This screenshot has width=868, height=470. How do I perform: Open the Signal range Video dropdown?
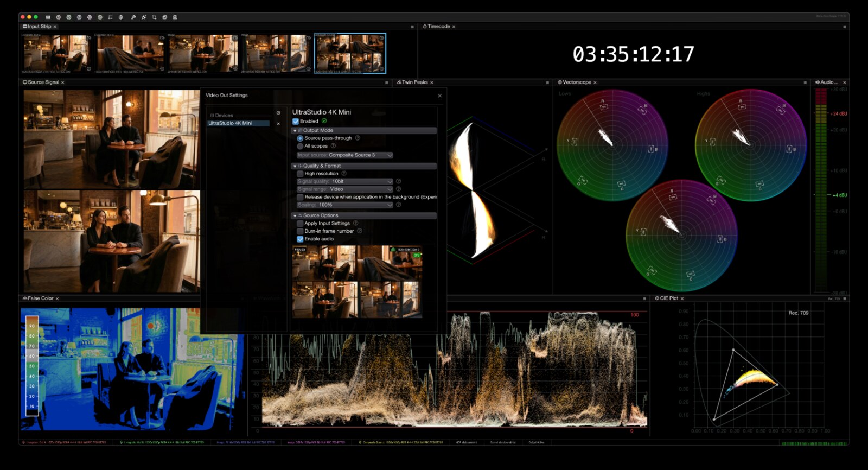tap(344, 189)
